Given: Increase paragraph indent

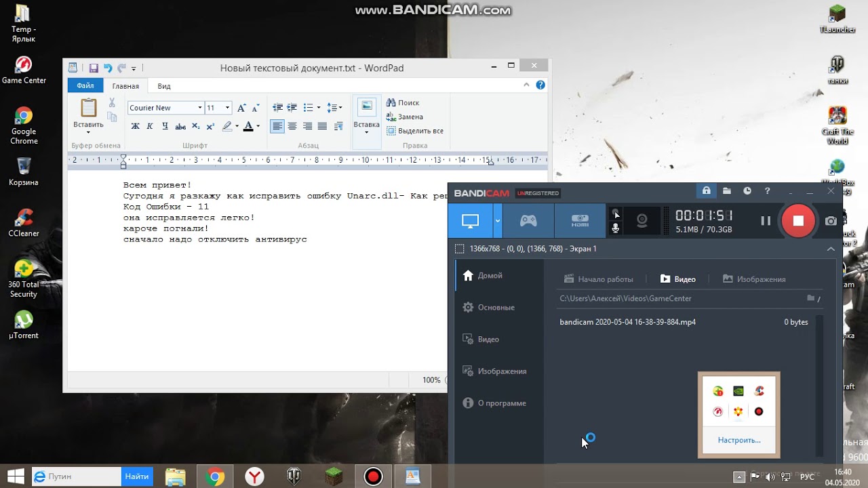Looking at the screenshot, I should (292, 108).
